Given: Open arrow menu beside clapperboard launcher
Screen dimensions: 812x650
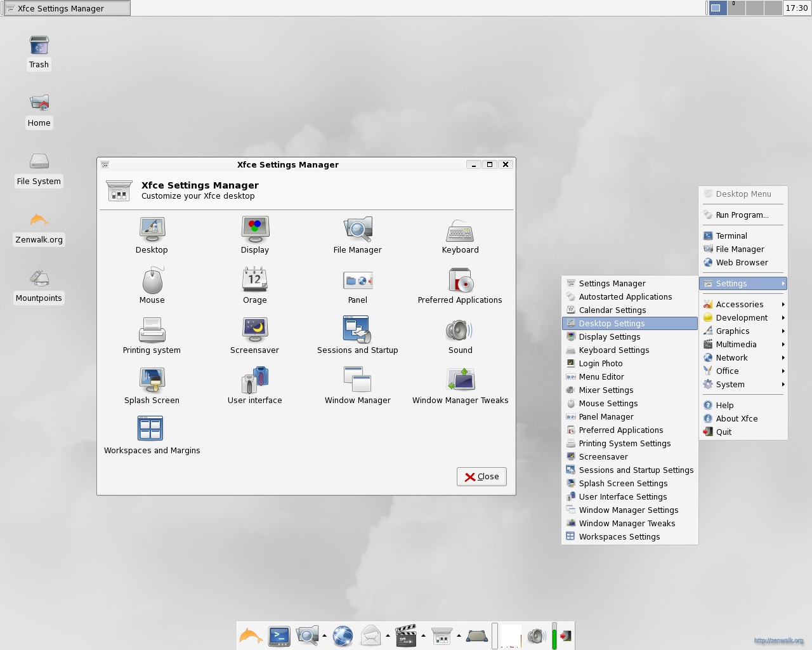Looking at the screenshot, I should pos(423,636).
